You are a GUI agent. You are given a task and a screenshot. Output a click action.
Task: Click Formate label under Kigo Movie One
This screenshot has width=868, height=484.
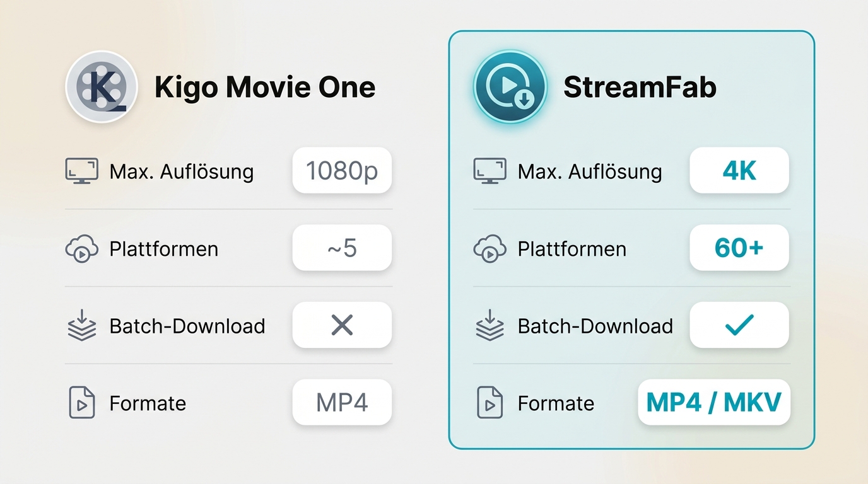pos(148,403)
